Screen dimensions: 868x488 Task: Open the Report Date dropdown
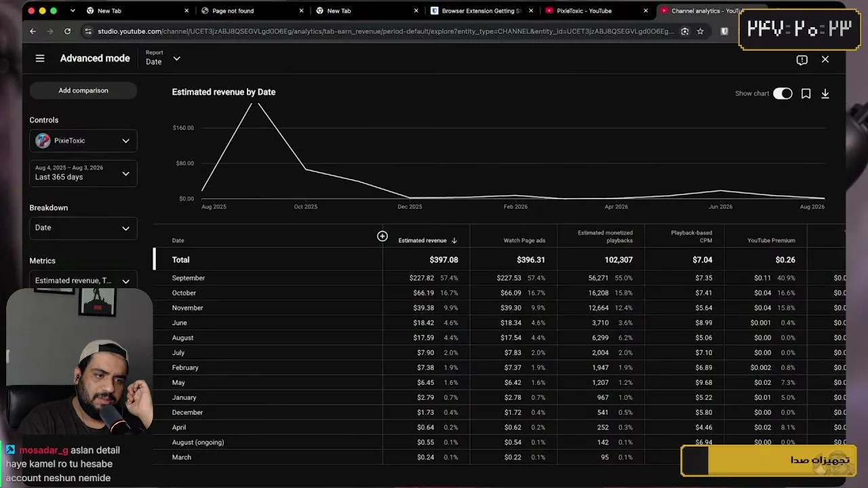pyautogui.click(x=163, y=58)
